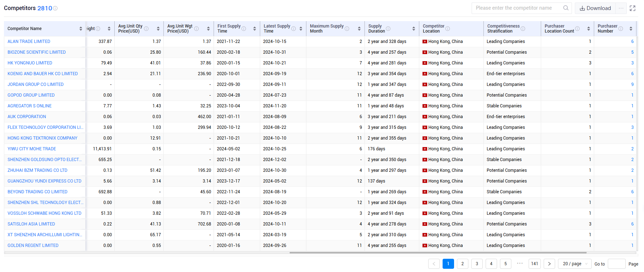Screen dimensions: 644x272
Task: Open YIWU CITY MOHE TRADE link
Action: [x=32, y=149]
